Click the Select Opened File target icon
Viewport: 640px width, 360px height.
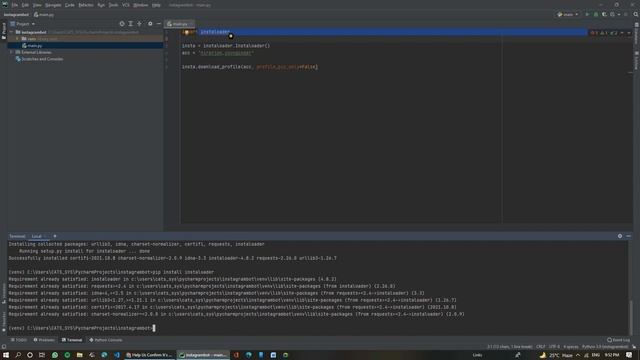pos(122,24)
